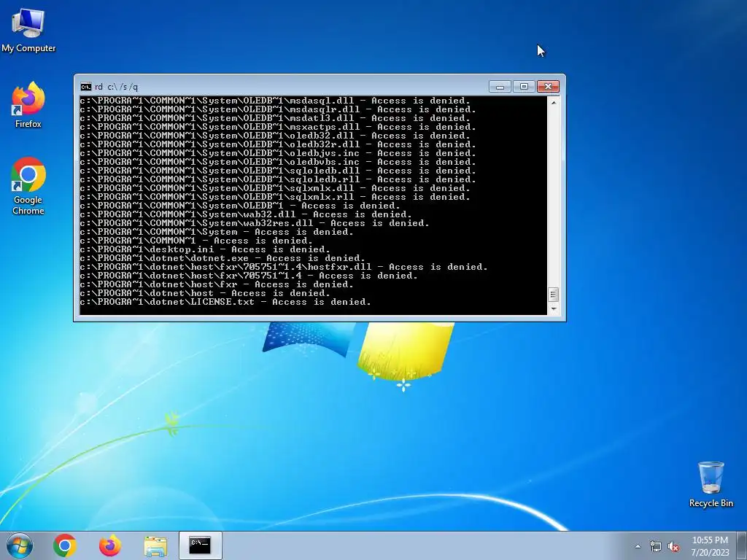
Task: Select the Recycle Bin desktop icon
Action: pyautogui.click(x=711, y=485)
